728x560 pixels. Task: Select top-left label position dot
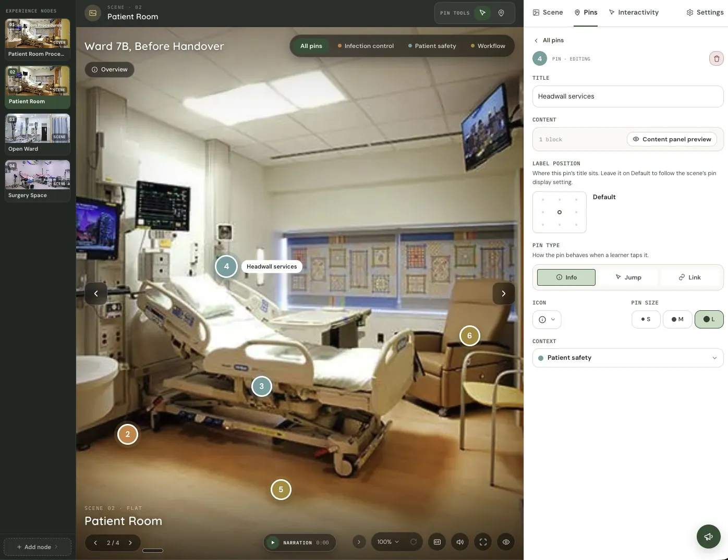click(x=543, y=200)
